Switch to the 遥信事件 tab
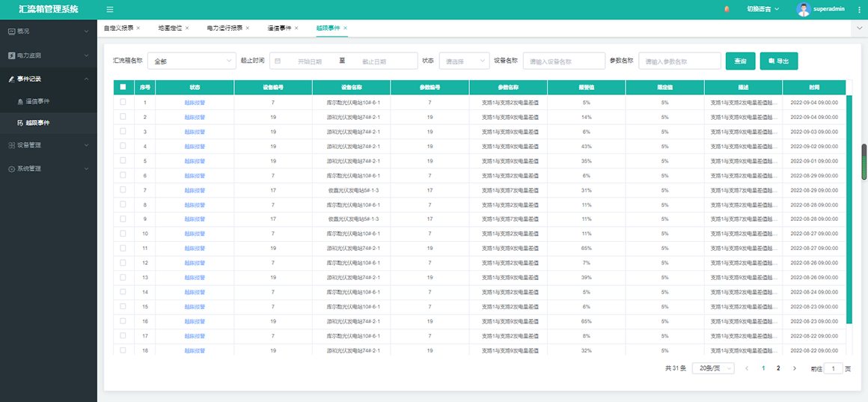 [x=279, y=28]
